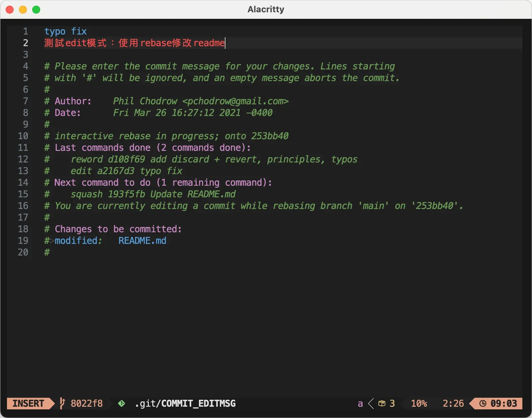Image resolution: width=532 pixels, height=418 pixels.
Task: Click 'Fri Mar 26 16:27:12 2021 -0400' date
Action: (x=193, y=113)
